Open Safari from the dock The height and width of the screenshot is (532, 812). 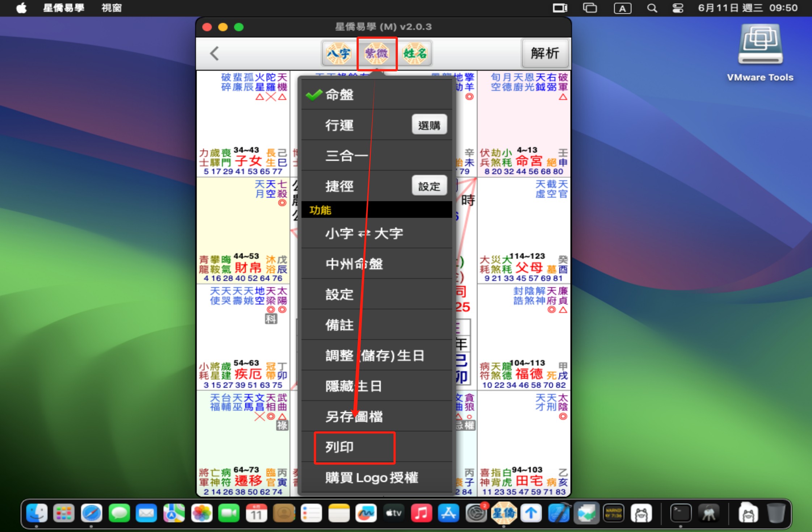(92, 513)
